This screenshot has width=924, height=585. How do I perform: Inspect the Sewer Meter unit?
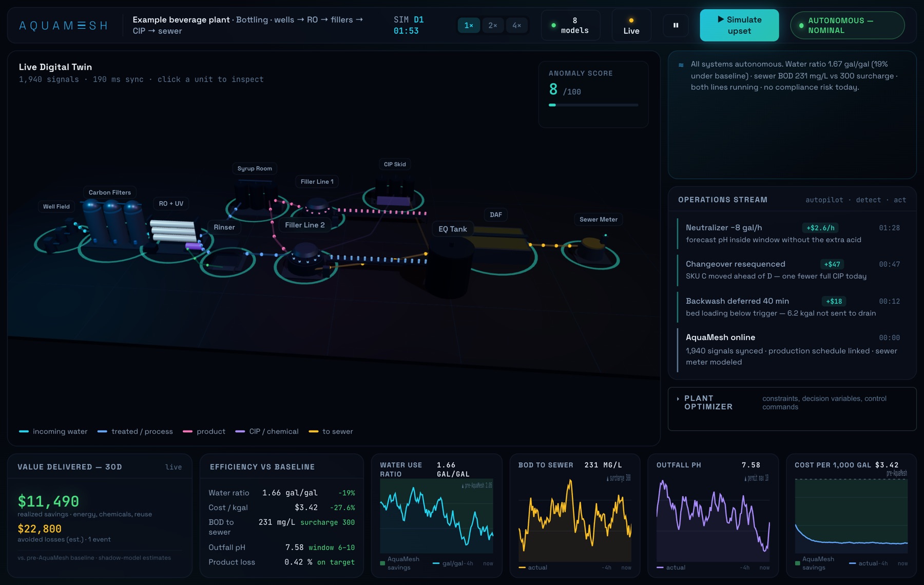(590, 250)
